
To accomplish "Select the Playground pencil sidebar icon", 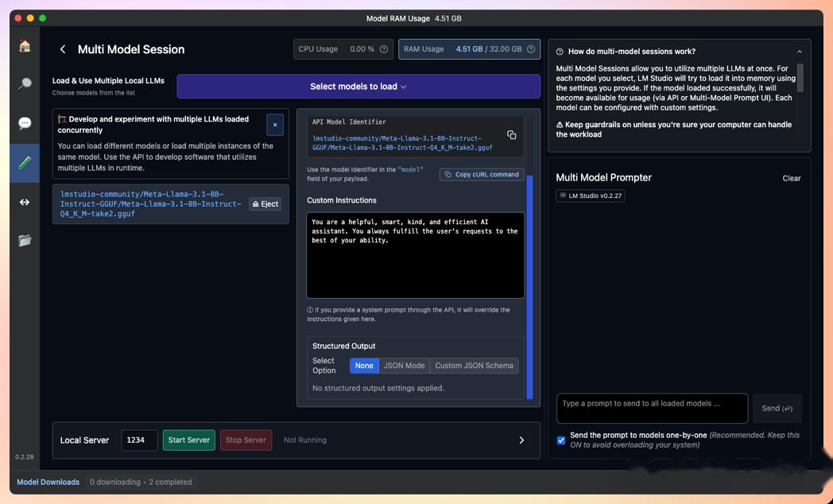I will [25, 162].
